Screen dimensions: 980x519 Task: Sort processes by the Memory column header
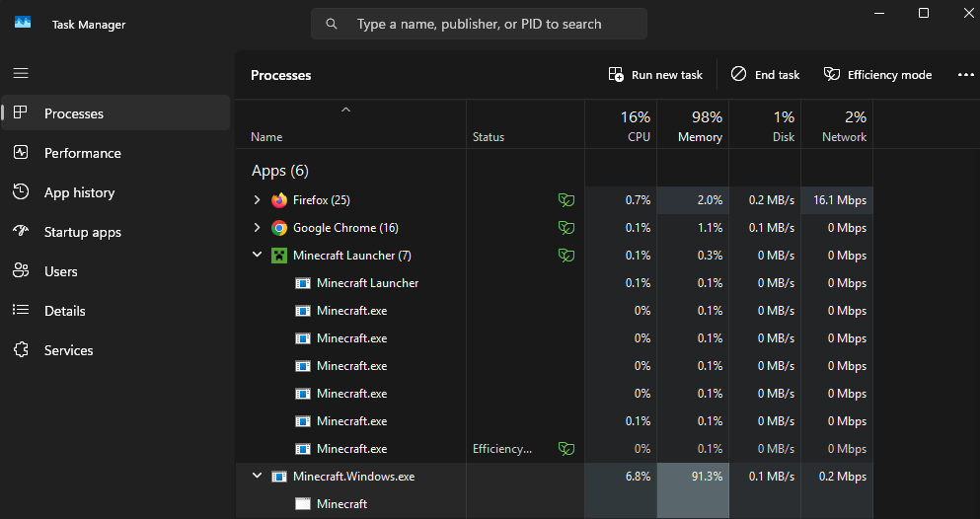pos(693,125)
